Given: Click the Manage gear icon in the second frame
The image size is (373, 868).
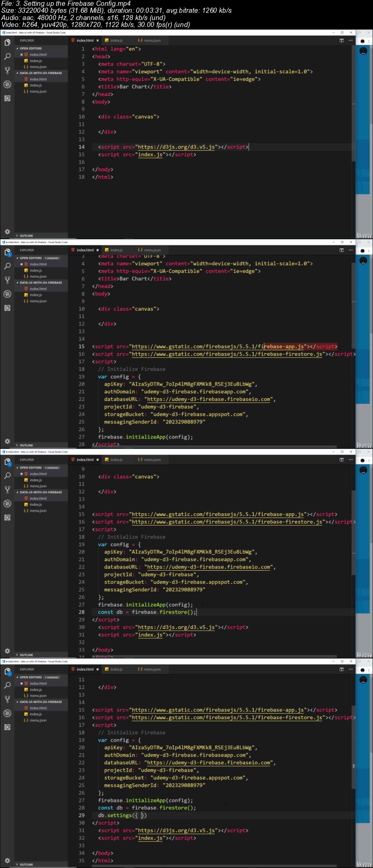Looking at the screenshot, I should click(7, 441).
